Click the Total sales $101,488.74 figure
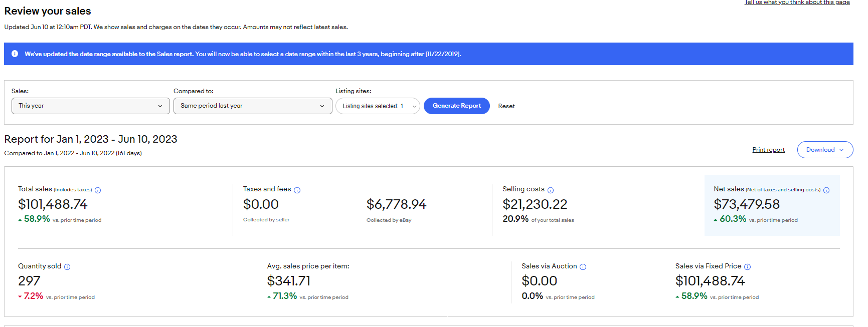The width and height of the screenshot is (868, 327). pyautogui.click(x=53, y=204)
